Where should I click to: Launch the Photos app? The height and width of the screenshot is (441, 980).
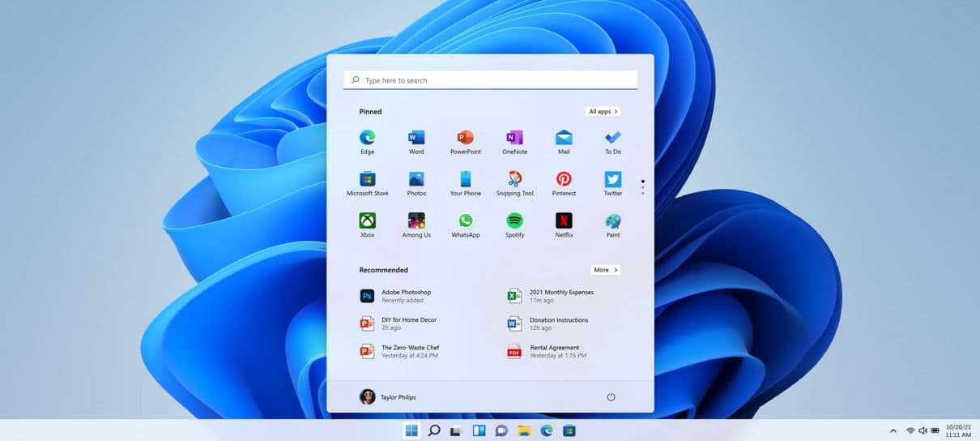coord(416,182)
